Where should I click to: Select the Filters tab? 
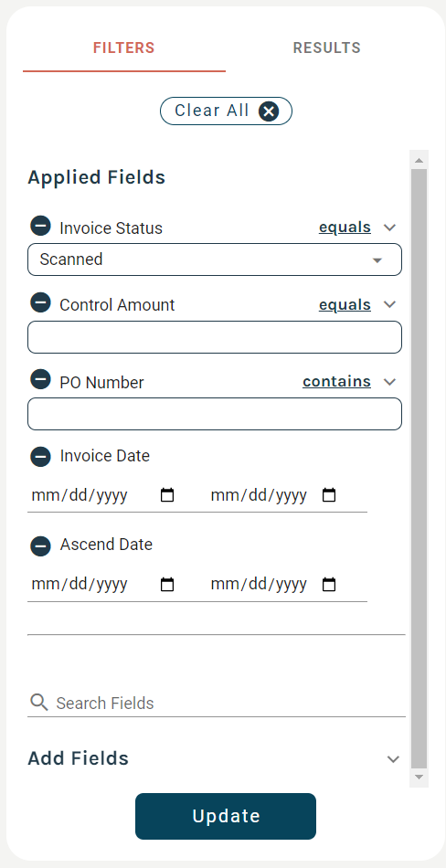(124, 48)
